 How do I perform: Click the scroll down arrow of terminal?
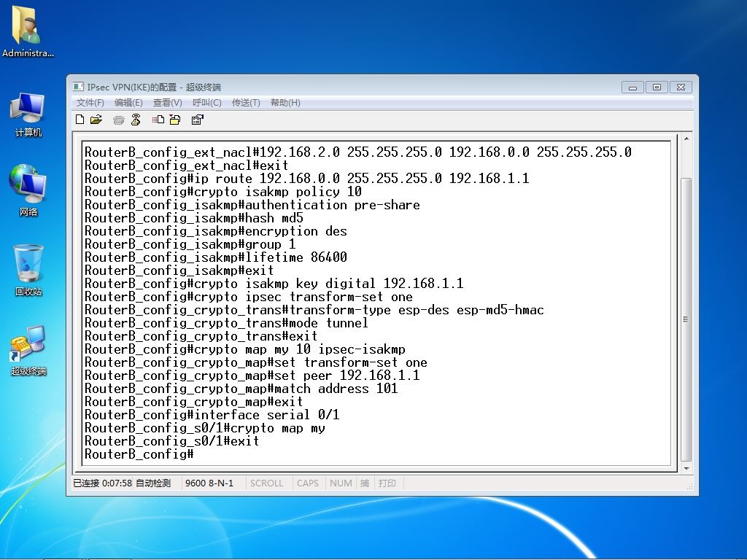[686, 469]
